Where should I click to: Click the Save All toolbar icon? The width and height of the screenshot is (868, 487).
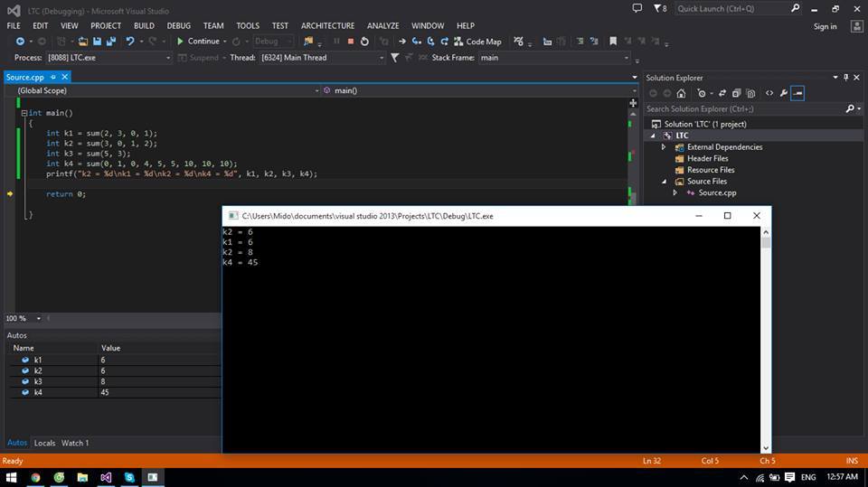tap(111, 42)
